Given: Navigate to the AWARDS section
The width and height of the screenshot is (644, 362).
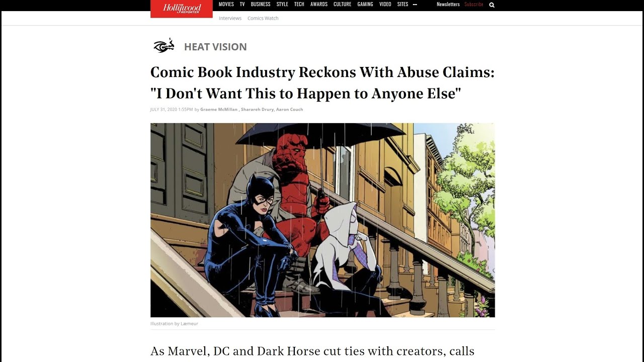Looking at the screenshot, I should click(x=319, y=4).
